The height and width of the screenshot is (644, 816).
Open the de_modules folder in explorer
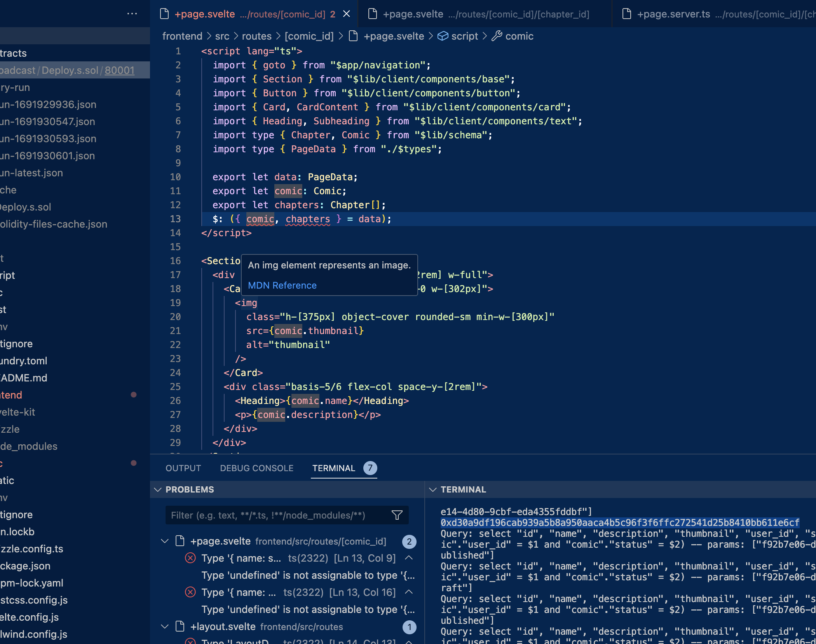click(x=29, y=446)
